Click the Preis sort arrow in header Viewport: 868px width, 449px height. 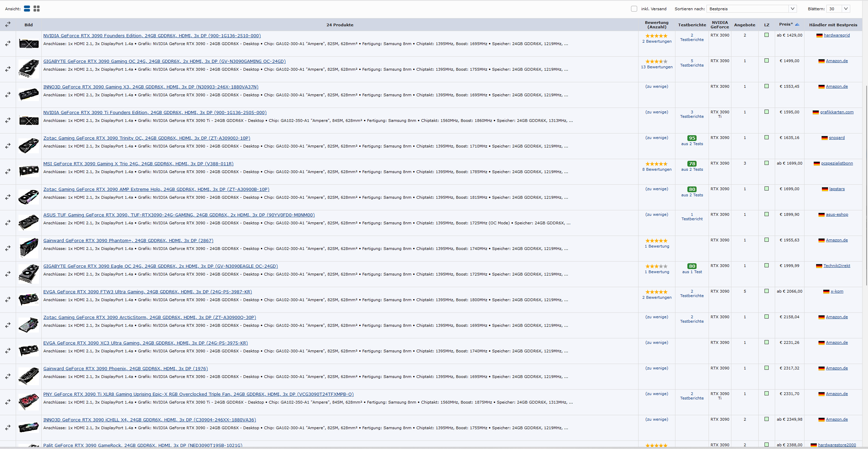pyautogui.click(x=797, y=25)
